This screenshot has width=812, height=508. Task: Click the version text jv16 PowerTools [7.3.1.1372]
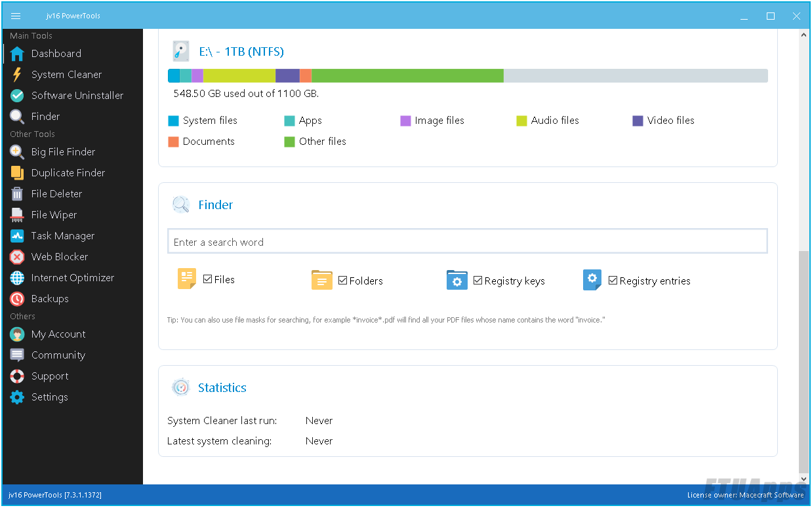click(x=55, y=495)
